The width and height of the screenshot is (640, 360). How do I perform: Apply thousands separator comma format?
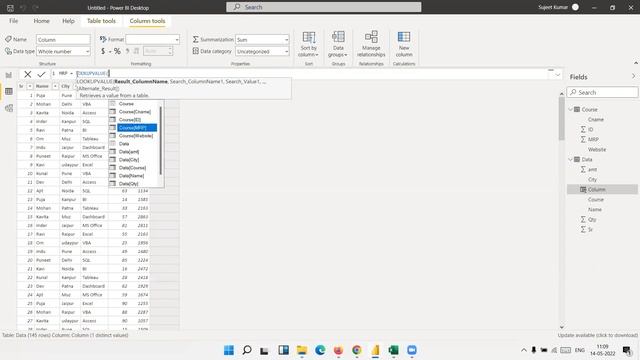[x=127, y=51]
